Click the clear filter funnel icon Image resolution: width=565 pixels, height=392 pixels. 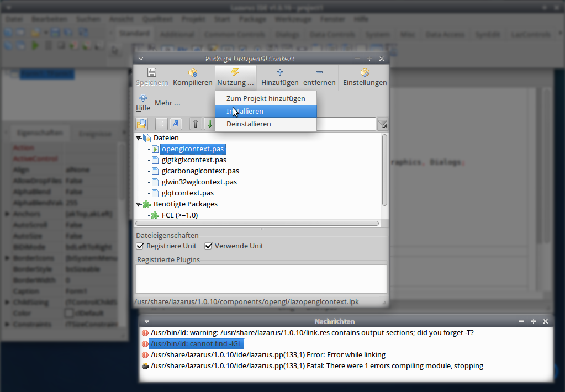(x=383, y=124)
